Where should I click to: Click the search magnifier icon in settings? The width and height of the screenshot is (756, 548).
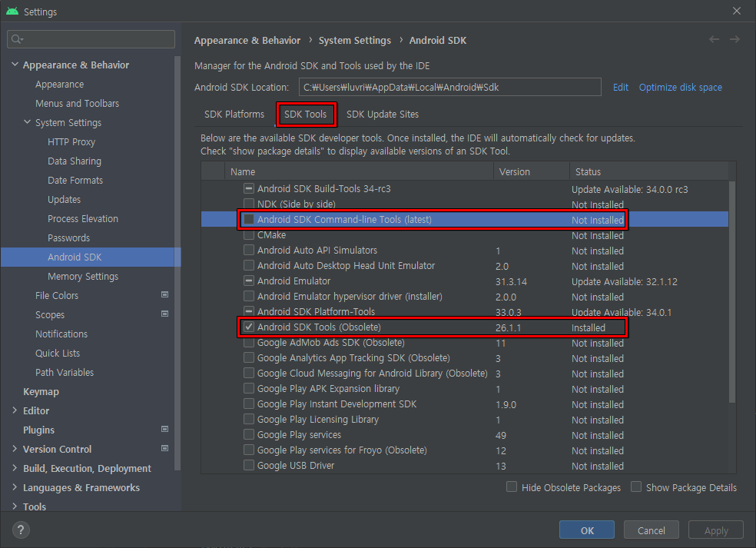(x=17, y=39)
